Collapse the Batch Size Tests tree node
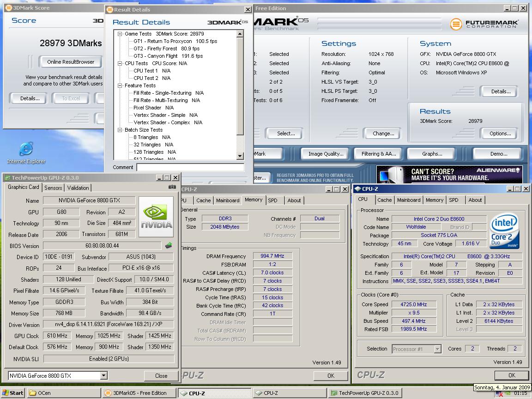The image size is (532, 399). [120, 130]
